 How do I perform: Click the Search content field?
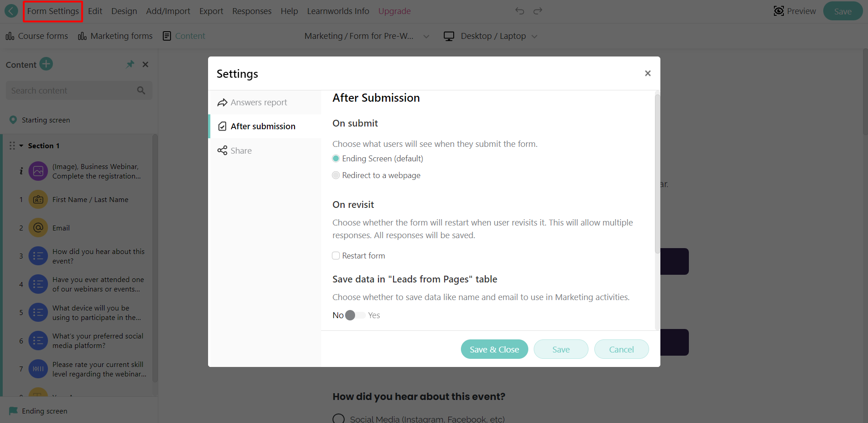[72, 90]
